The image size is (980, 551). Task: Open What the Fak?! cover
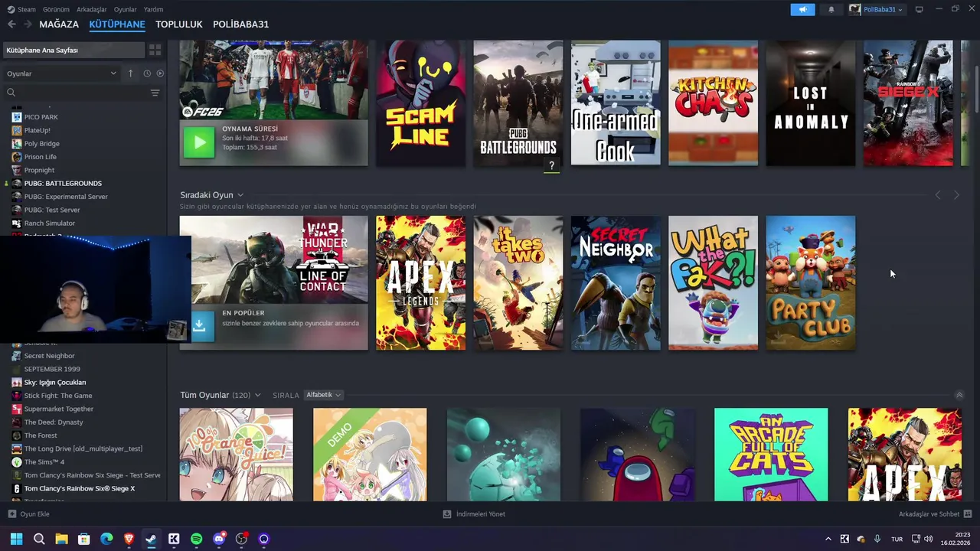tap(713, 282)
